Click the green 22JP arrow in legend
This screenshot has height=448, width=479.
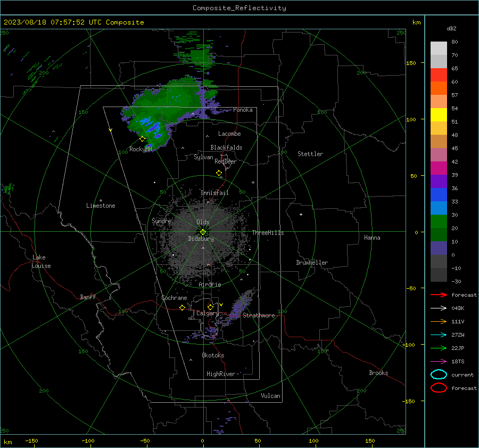(439, 348)
